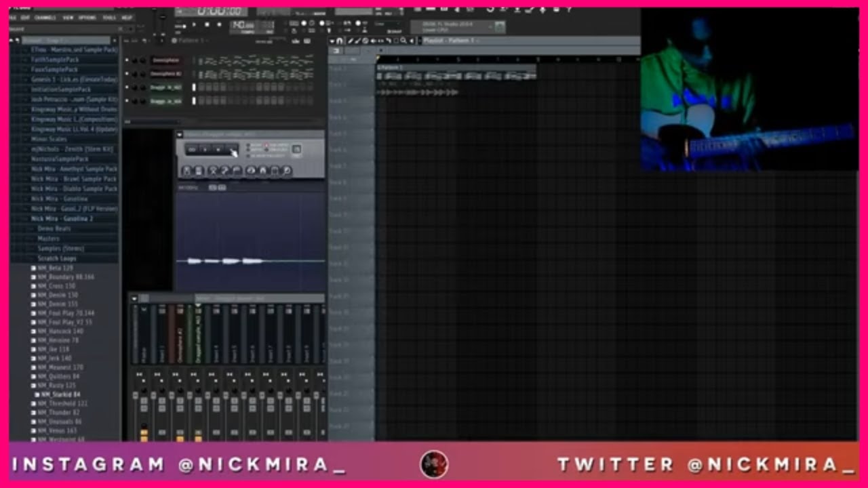
Task: Open the FILE menu
Action: tap(13, 18)
